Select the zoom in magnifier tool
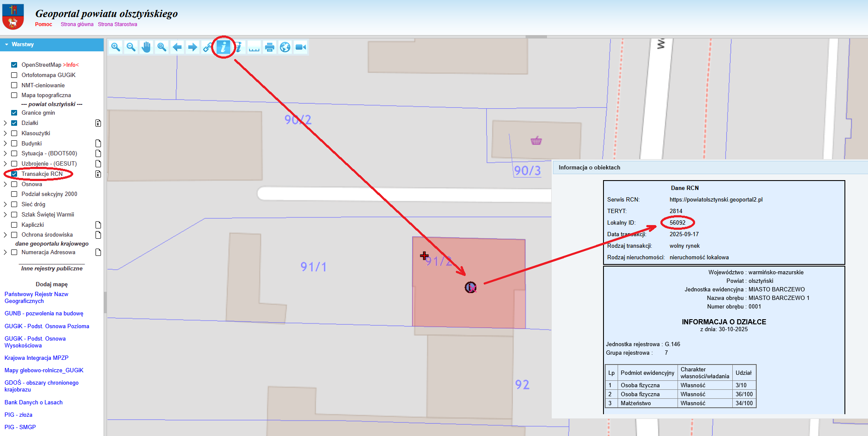The height and width of the screenshot is (436, 868). pos(116,47)
